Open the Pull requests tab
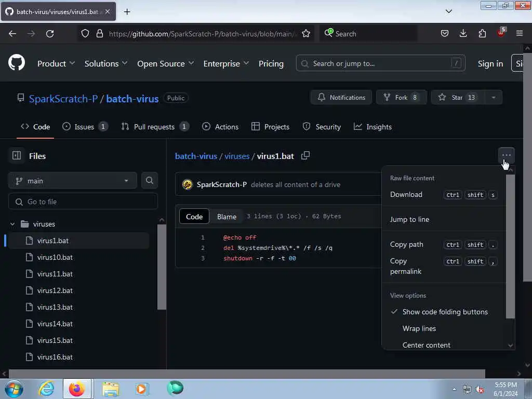Screen dimensions: 532x399 click(155, 127)
